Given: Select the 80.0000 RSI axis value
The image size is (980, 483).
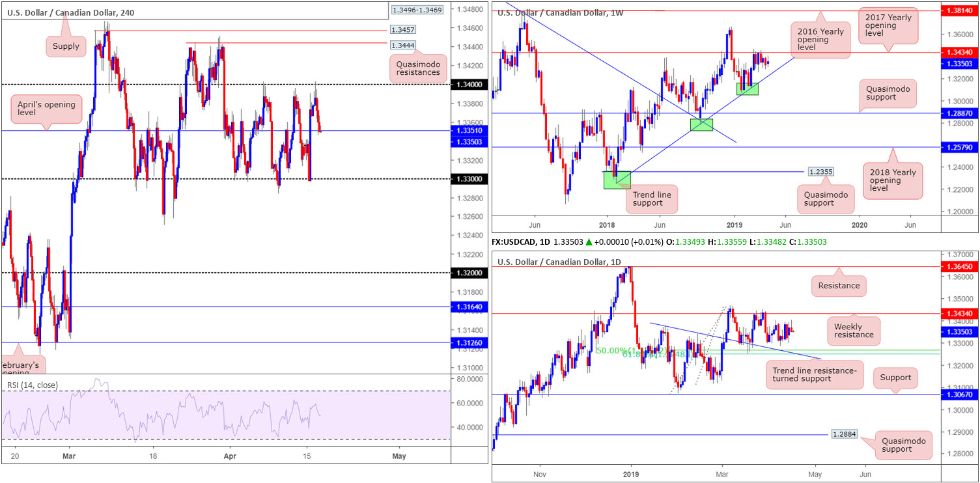Looking at the screenshot, I should coord(469,378).
